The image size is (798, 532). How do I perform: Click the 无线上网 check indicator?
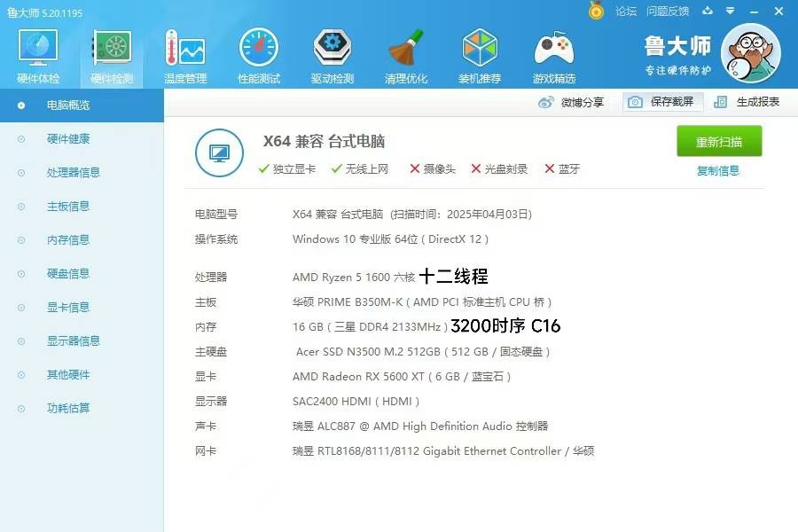point(360,169)
